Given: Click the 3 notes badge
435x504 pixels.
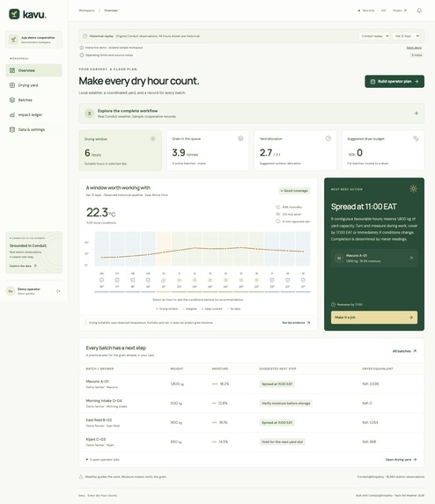Looking at the screenshot, I should (417, 55).
